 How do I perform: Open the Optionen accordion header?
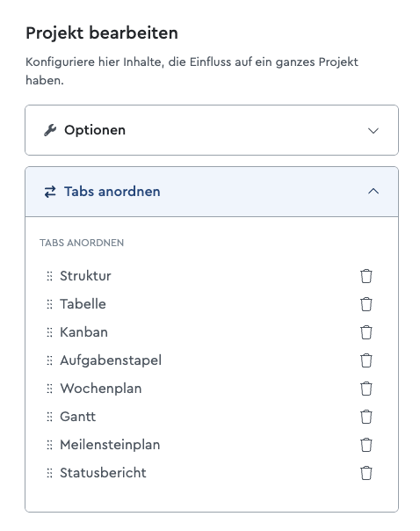[212, 130]
